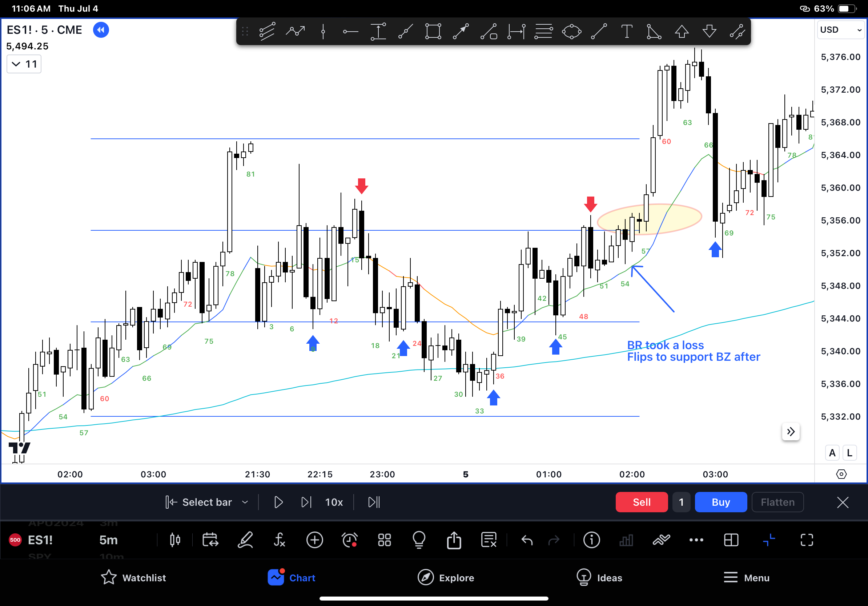
Task: Change the 5m timeframe interval
Action: pyautogui.click(x=108, y=540)
